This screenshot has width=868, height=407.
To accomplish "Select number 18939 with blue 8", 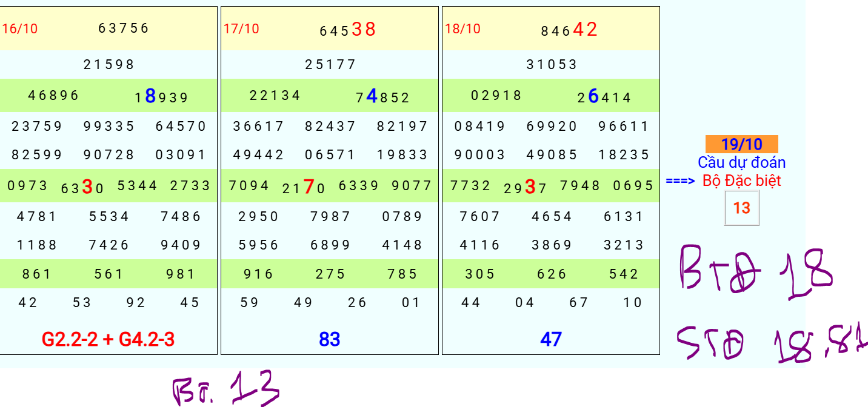I will tap(162, 96).
